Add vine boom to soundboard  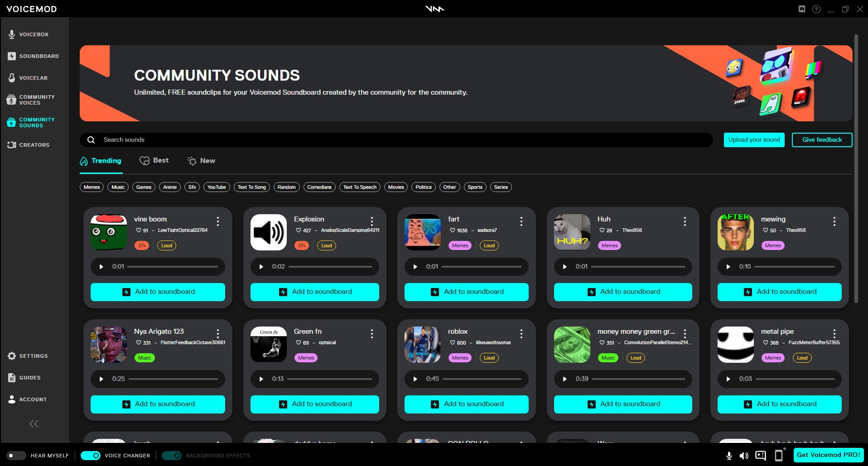tap(158, 292)
